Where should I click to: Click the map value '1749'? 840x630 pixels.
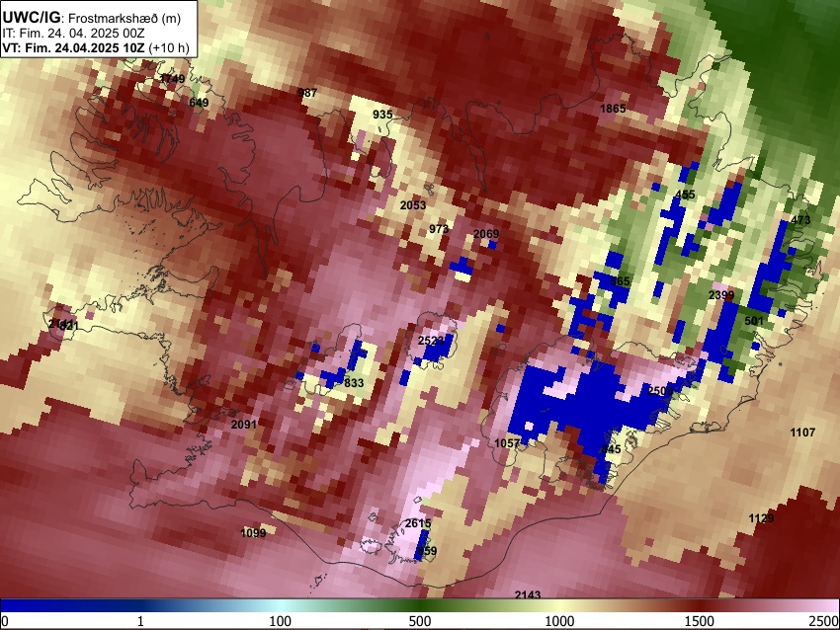(173, 79)
